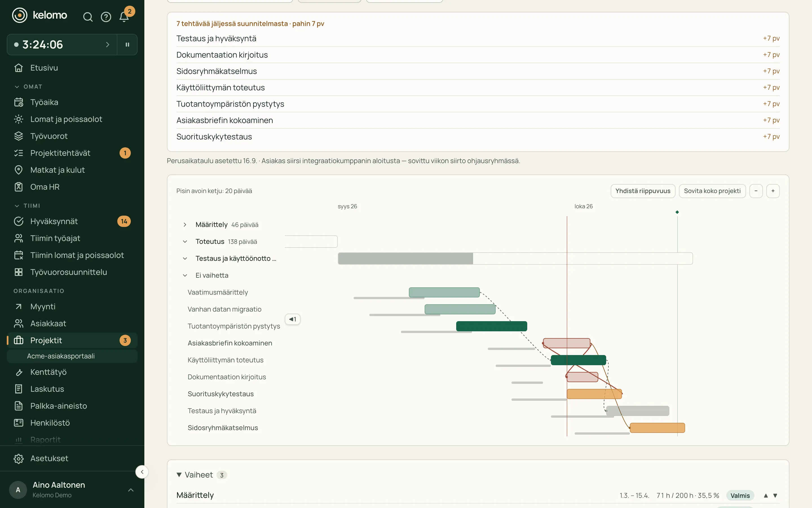Open the help question-mark icon
The width and height of the screenshot is (812, 508).
pyautogui.click(x=106, y=17)
